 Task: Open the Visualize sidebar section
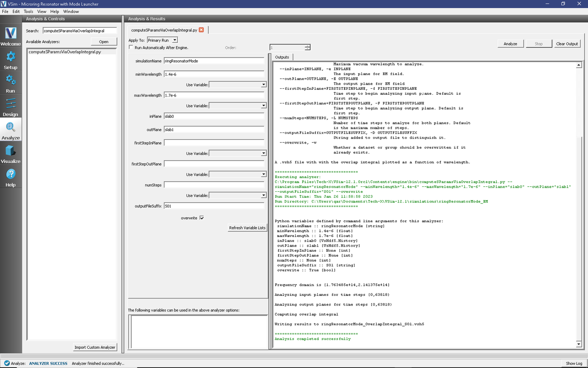[x=11, y=154]
